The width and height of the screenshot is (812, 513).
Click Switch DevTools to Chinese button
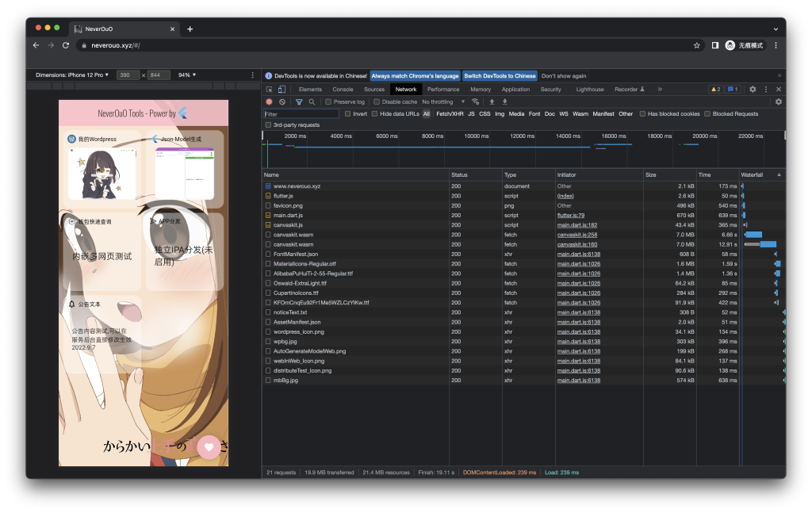500,76
